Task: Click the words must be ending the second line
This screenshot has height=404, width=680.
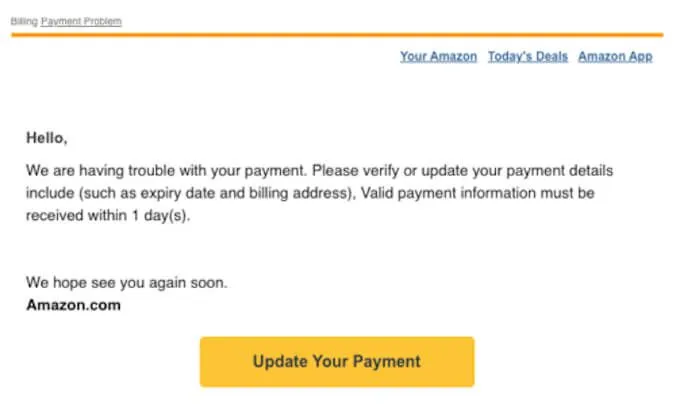Action: pyautogui.click(x=568, y=193)
